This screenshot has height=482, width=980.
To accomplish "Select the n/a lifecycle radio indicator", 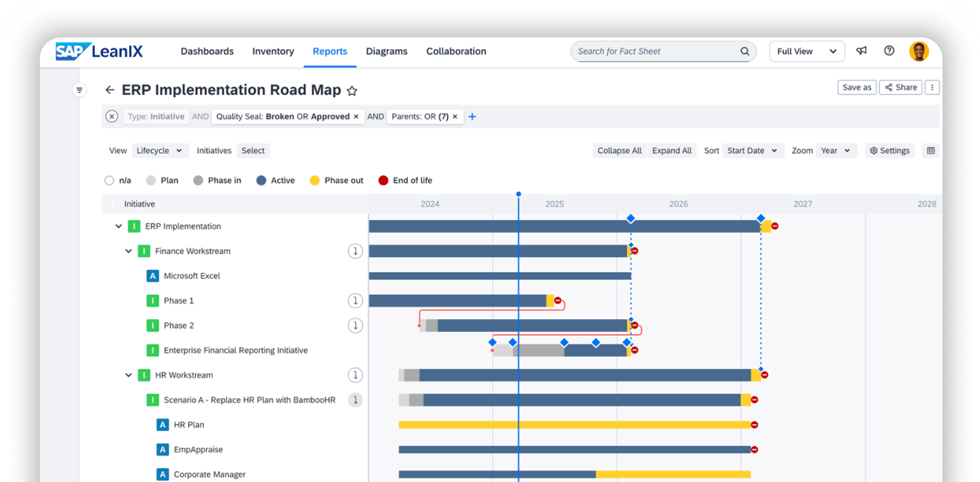I will 109,180.
